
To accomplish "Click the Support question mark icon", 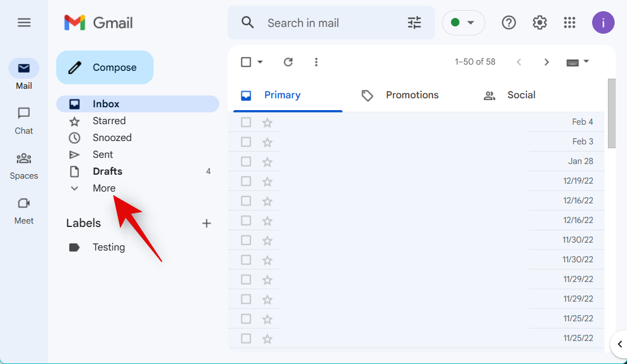I will 509,22.
